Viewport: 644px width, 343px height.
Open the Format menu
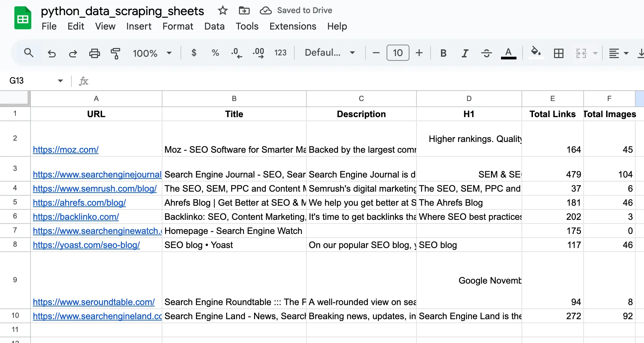pos(178,26)
